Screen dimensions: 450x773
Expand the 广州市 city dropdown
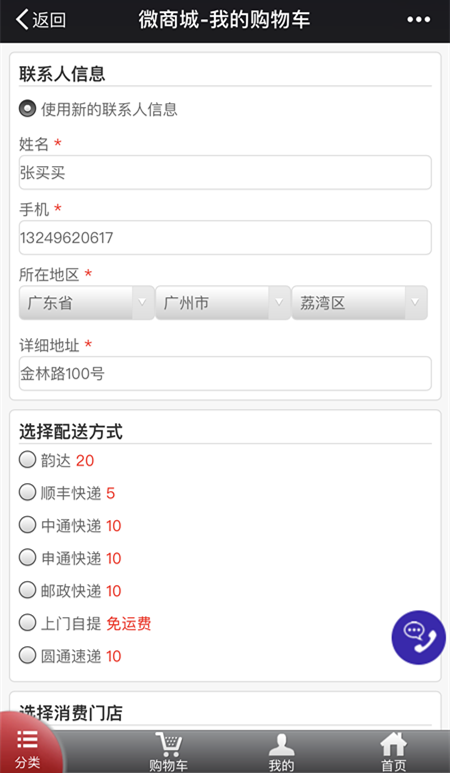tap(223, 303)
